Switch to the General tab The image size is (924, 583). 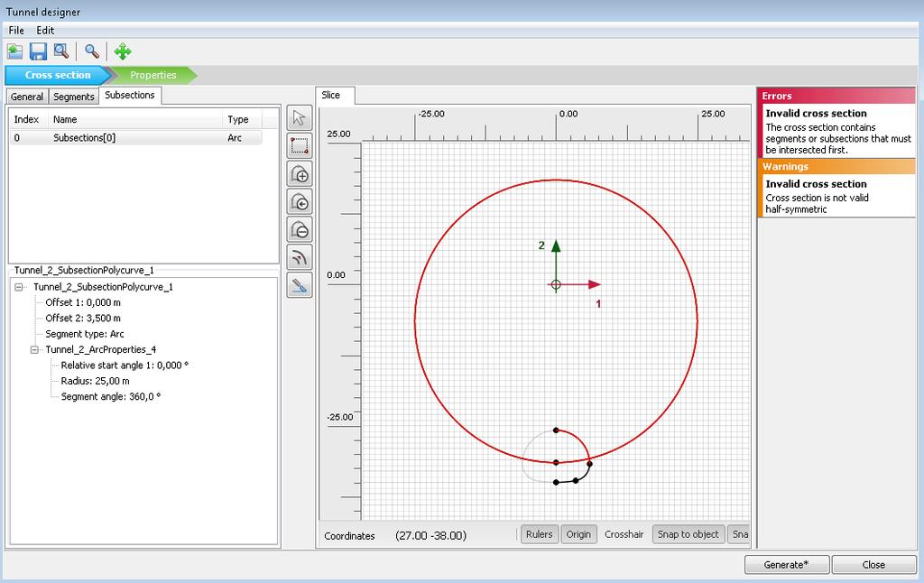point(27,97)
